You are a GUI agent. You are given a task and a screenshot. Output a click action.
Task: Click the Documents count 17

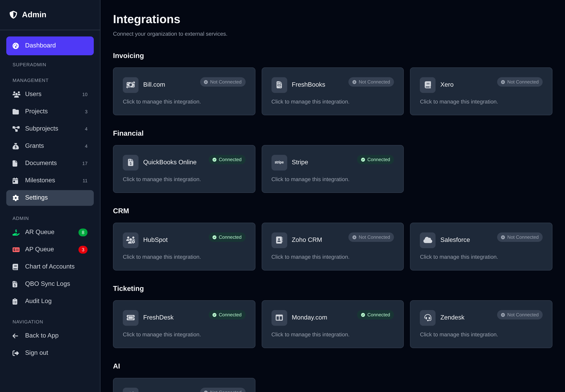coord(85,164)
